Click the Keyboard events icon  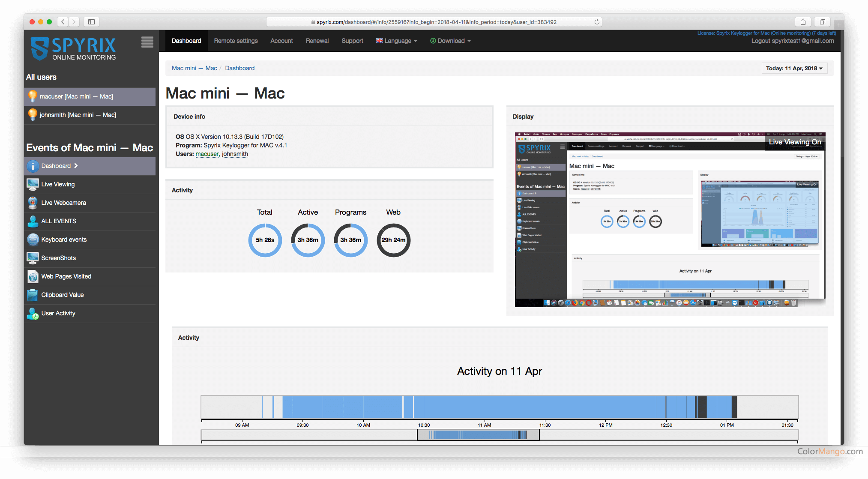33,239
